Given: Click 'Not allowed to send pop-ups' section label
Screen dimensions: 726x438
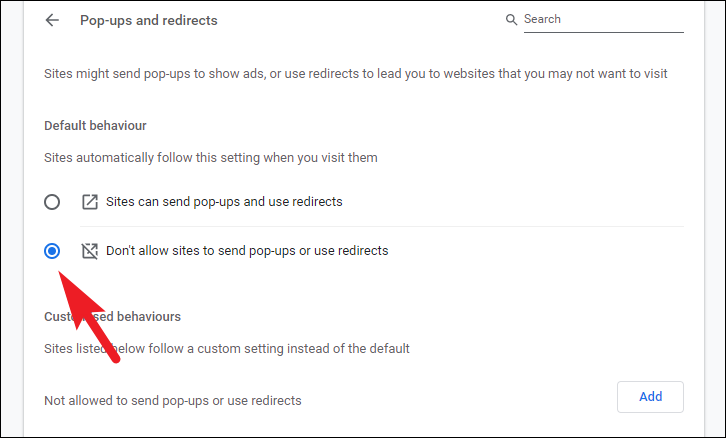Looking at the screenshot, I should click(173, 400).
